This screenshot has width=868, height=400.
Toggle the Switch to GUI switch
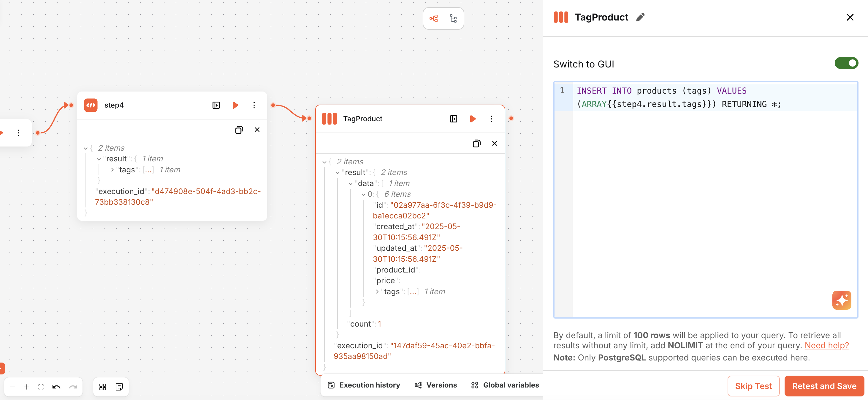point(846,63)
